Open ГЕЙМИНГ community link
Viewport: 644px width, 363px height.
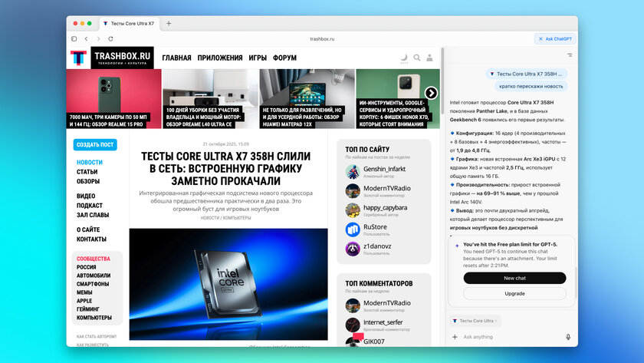point(88,309)
